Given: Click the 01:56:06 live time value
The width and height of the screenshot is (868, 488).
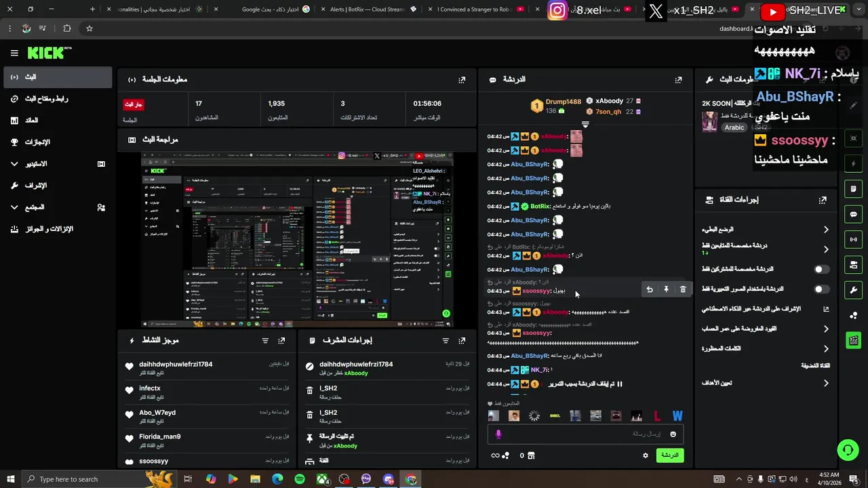Looking at the screenshot, I should tap(427, 104).
